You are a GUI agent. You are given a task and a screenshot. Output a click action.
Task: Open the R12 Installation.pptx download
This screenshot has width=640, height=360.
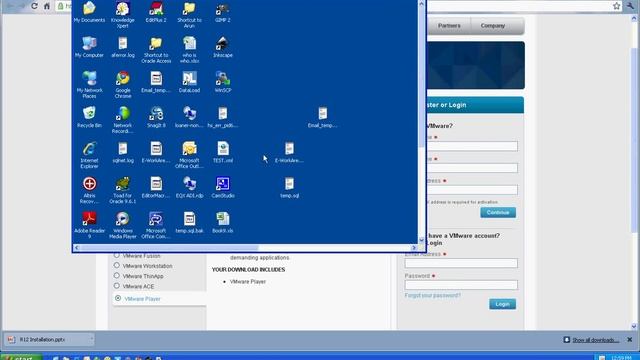pyautogui.click(x=42, y=340)
